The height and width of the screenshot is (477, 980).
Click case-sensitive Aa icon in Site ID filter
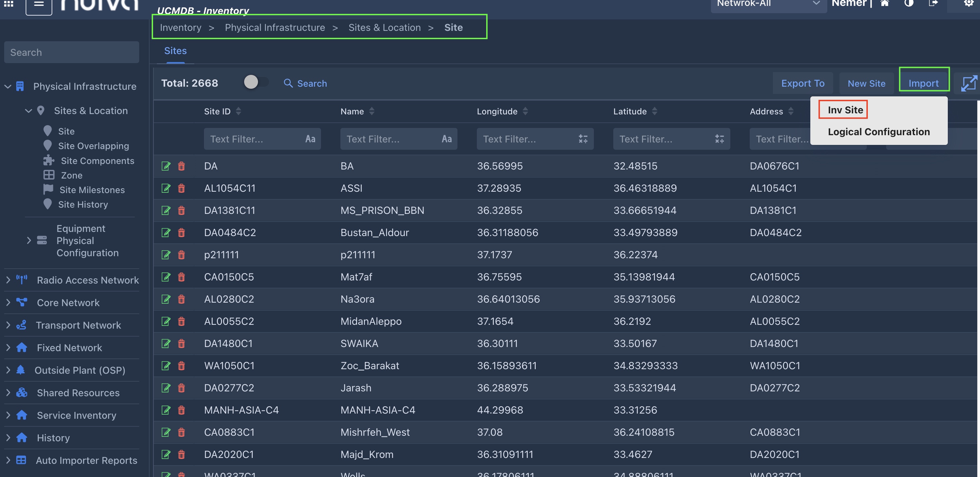pyautogui.click(x=310, y=139)
